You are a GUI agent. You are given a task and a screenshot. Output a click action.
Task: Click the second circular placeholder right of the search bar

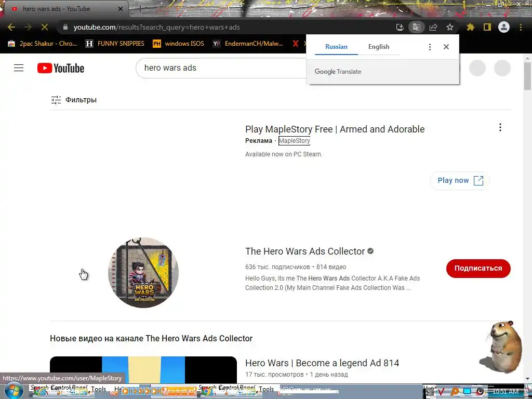point(502,68)
